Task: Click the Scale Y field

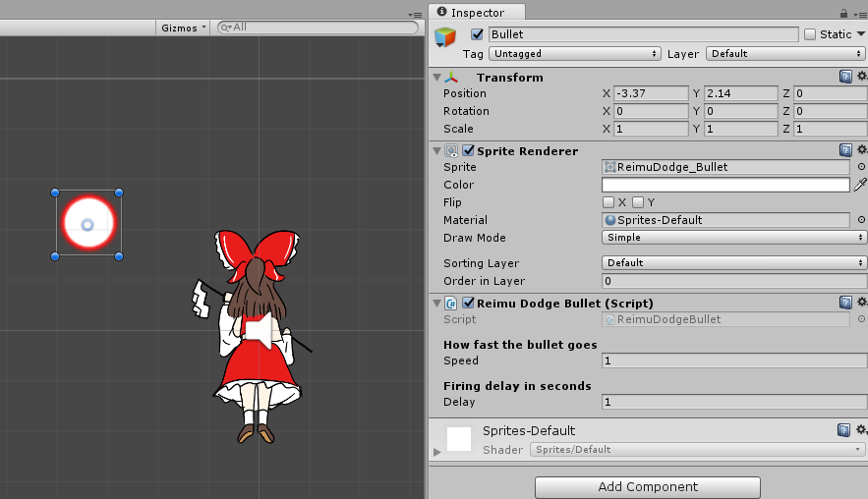Action: click(x=740, y=129)
